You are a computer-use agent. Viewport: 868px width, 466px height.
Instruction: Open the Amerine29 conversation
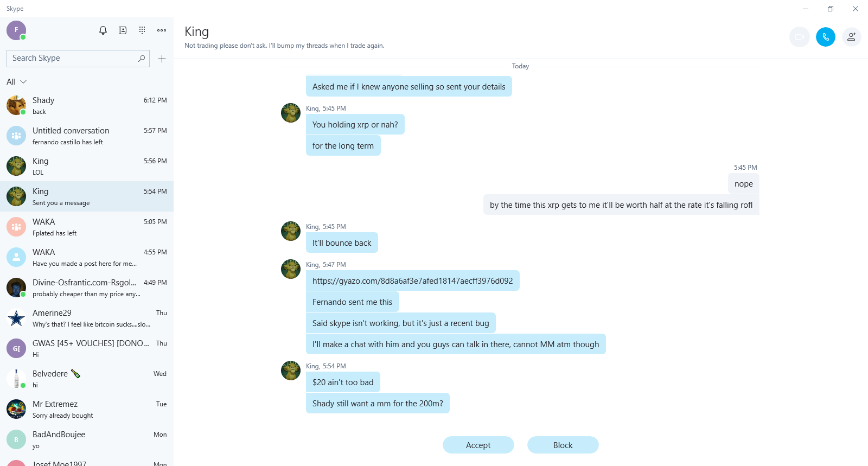click(87, 318)
